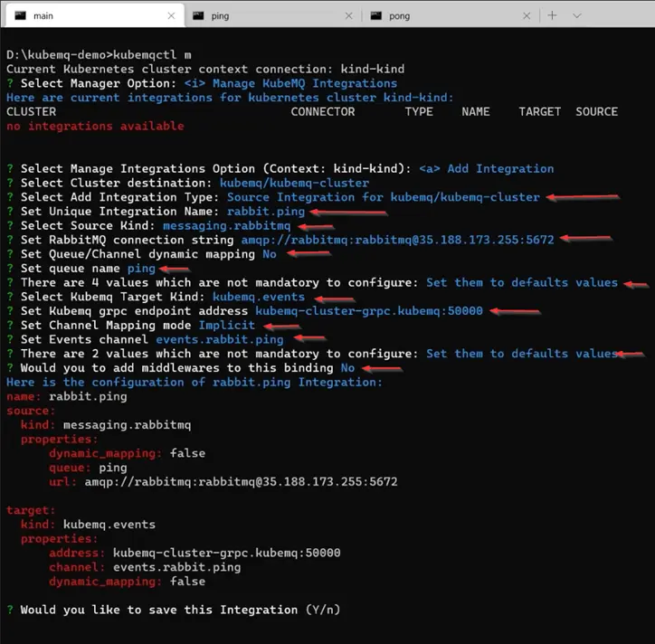Click blue 'events.rabbit.ping' events channel answer
This screenshot has height=644, width=655.
(x=220, y=339)
